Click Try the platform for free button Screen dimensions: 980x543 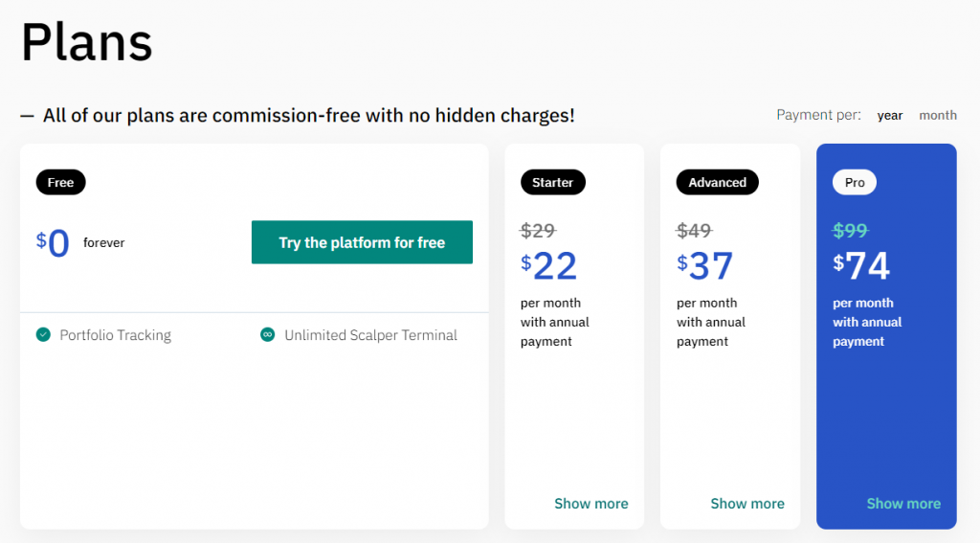click(x=362, y=242)
